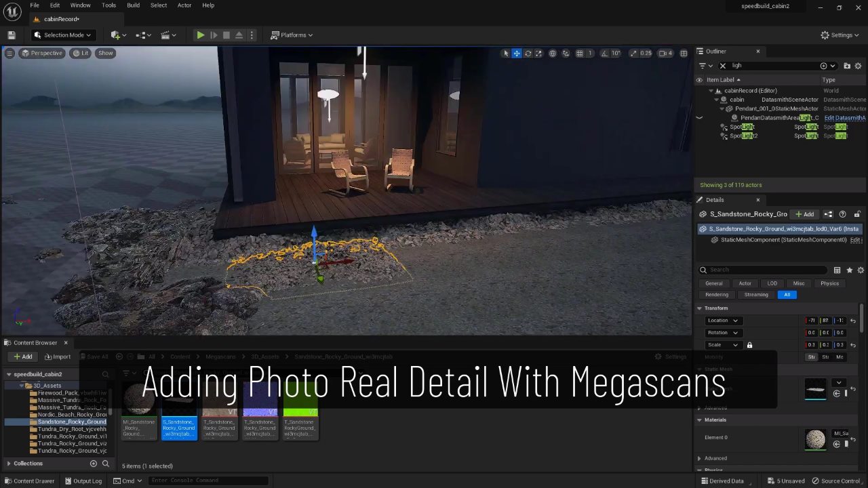The width and height of the screenshot is (868, 488).
Task: Collapse the Transform section
Action: pyautogui.click(x=699, y=308)
